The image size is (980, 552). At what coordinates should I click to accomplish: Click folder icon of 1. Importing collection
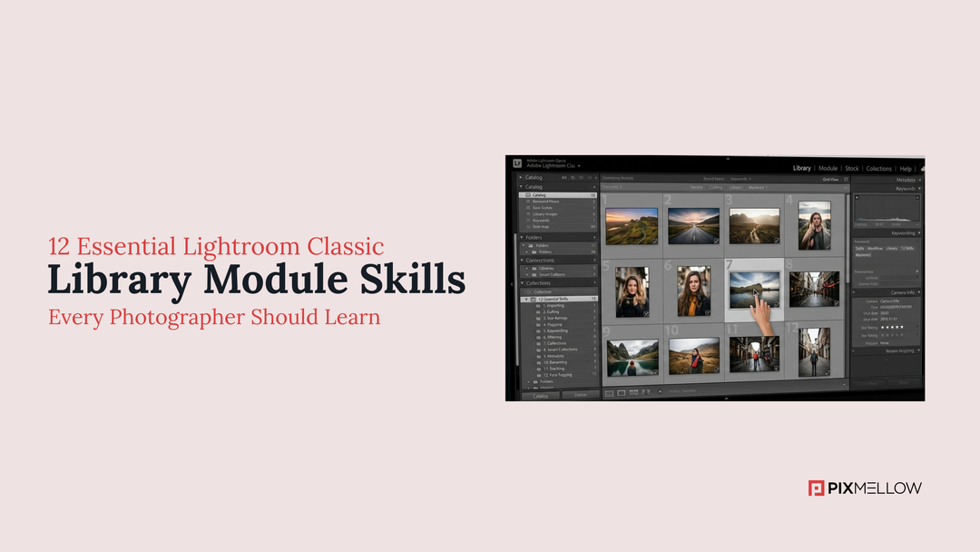[x=538, y=306]
